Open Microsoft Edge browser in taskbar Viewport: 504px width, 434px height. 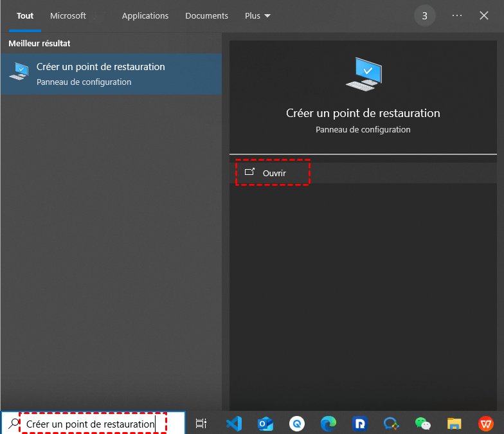pos(328,423)
